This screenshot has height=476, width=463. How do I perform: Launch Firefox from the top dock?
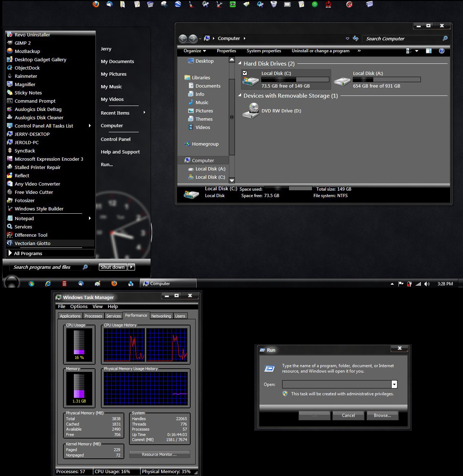coord(96,4)
